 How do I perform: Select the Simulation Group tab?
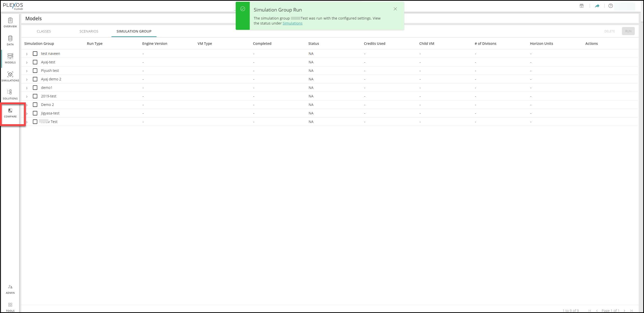tap(134, 31)
